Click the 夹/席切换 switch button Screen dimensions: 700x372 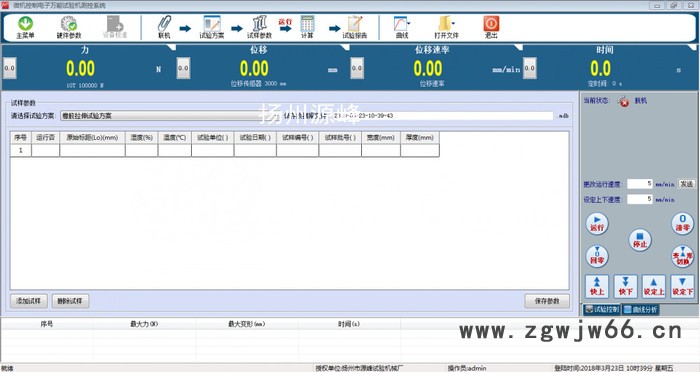click(683, 256)
